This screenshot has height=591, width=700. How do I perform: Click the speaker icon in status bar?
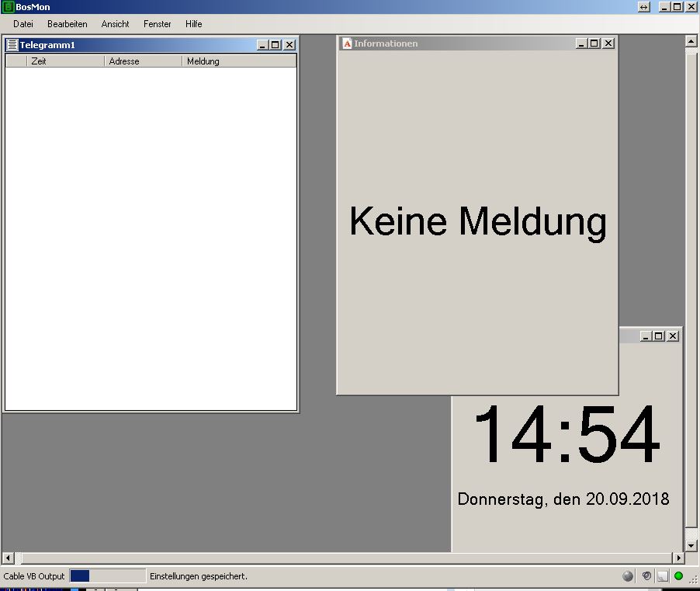coord(646,575)
